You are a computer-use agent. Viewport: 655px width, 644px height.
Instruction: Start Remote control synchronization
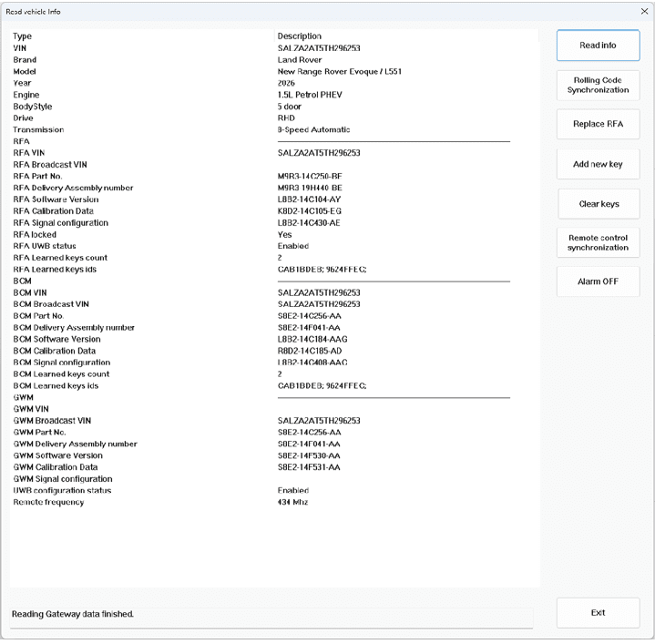point(598,242)
